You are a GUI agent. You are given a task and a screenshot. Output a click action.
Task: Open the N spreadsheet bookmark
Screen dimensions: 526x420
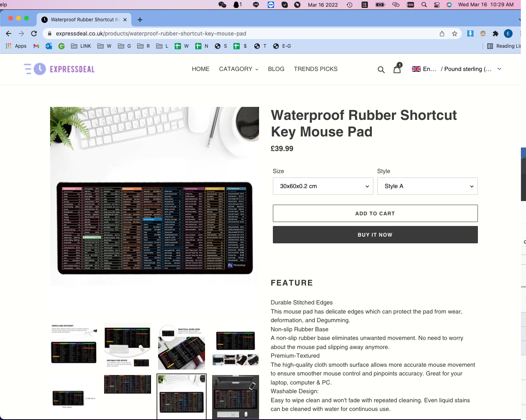(202, 46)
